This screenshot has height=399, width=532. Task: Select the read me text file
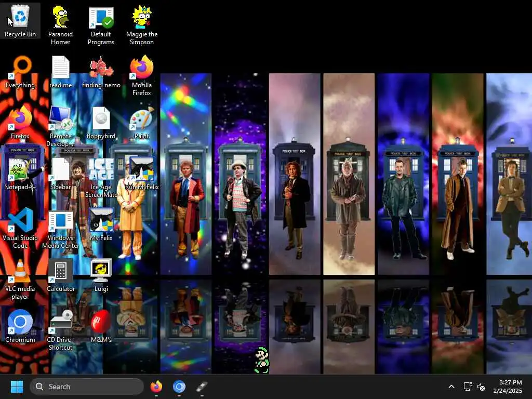pos(60,72)
